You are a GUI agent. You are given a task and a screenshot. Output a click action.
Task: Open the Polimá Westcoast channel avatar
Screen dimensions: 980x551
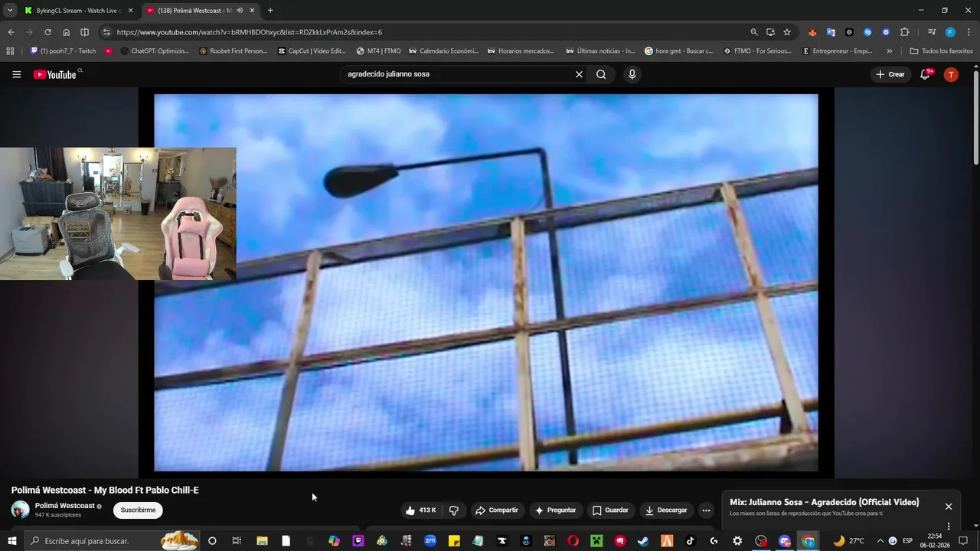(x=21, y=510)
